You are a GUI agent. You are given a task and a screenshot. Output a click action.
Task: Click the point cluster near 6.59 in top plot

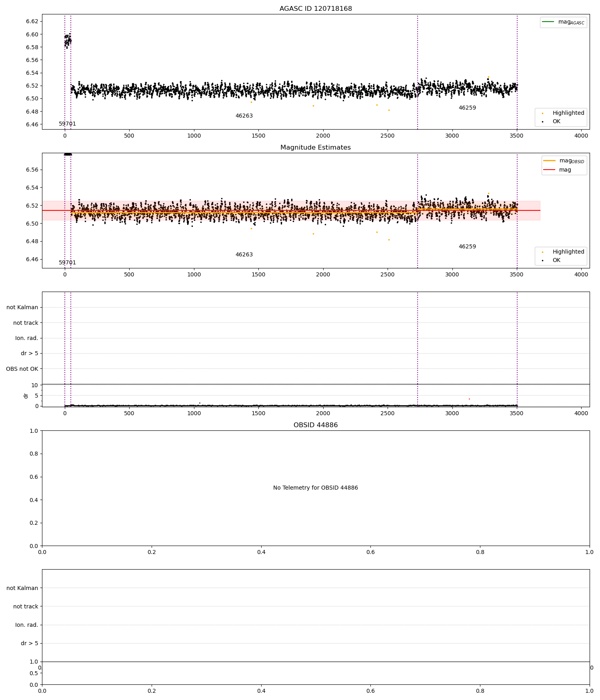coord(68,40)
